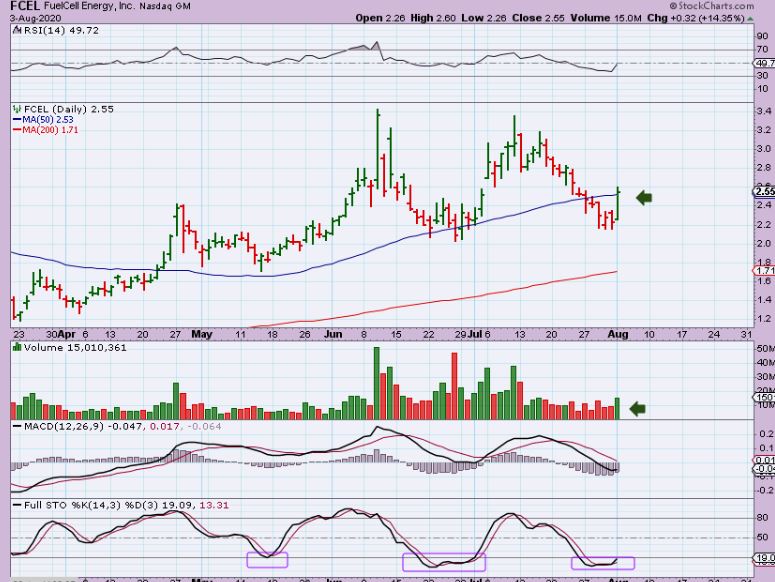
Task: Click the Jun label on date axis
Action: 333,334
